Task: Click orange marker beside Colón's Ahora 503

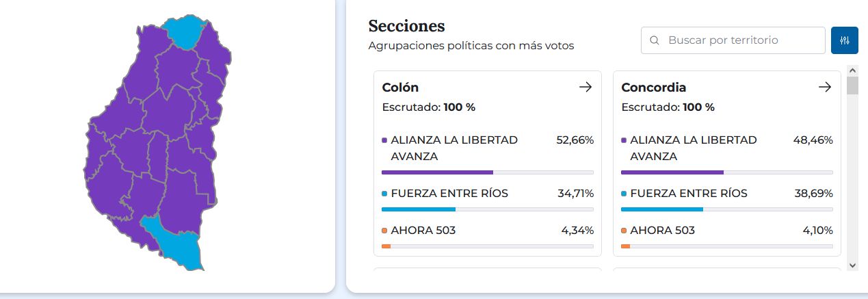Action: (x=384, y=231)
